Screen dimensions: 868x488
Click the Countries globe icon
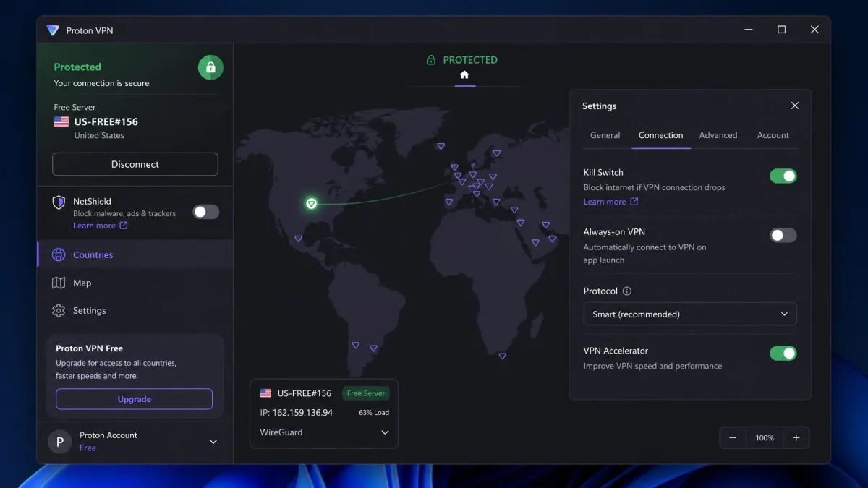pyautogui.click(x=59, y=254)
